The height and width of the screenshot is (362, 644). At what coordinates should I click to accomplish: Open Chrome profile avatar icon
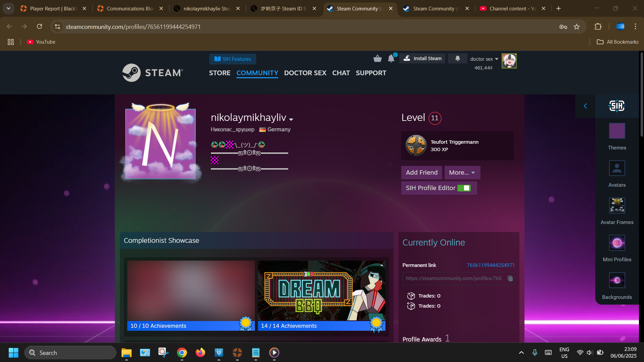(x=620, y=27)
